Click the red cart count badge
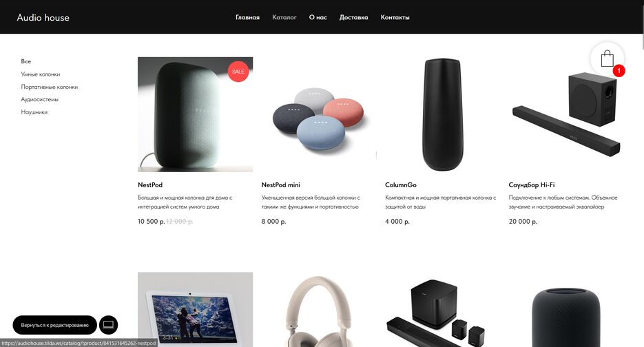Viewport: 644px width, 347px height. tap(619, 71)
